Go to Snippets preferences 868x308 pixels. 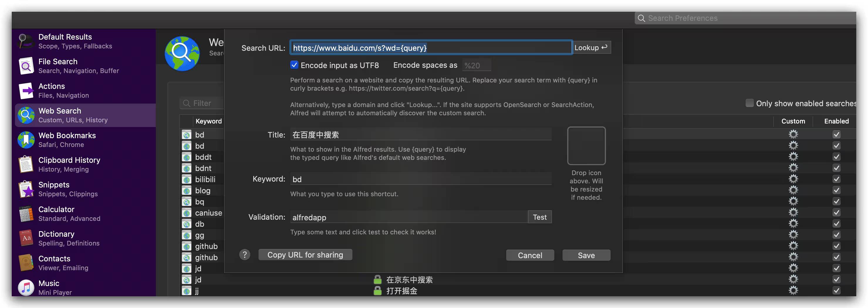point(85,189)
